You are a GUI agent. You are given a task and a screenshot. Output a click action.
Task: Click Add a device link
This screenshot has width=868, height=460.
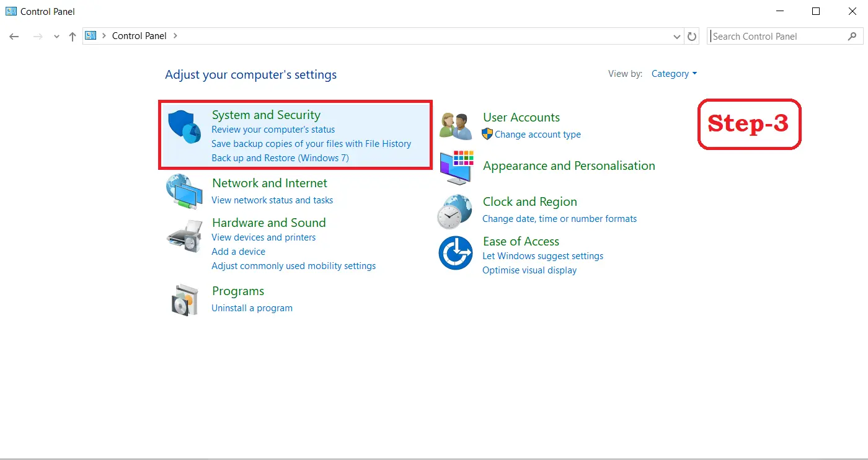[x=238, y=252]
